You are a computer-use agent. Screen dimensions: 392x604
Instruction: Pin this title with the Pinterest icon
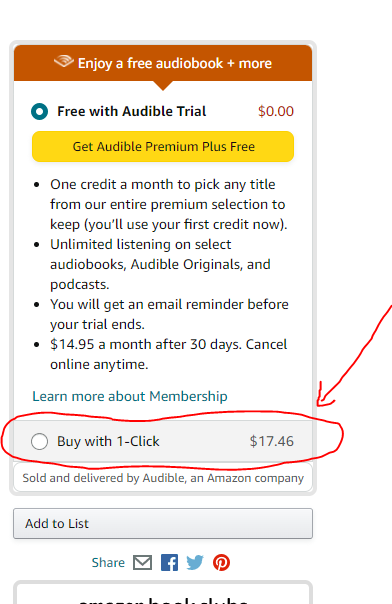(221, 562)
